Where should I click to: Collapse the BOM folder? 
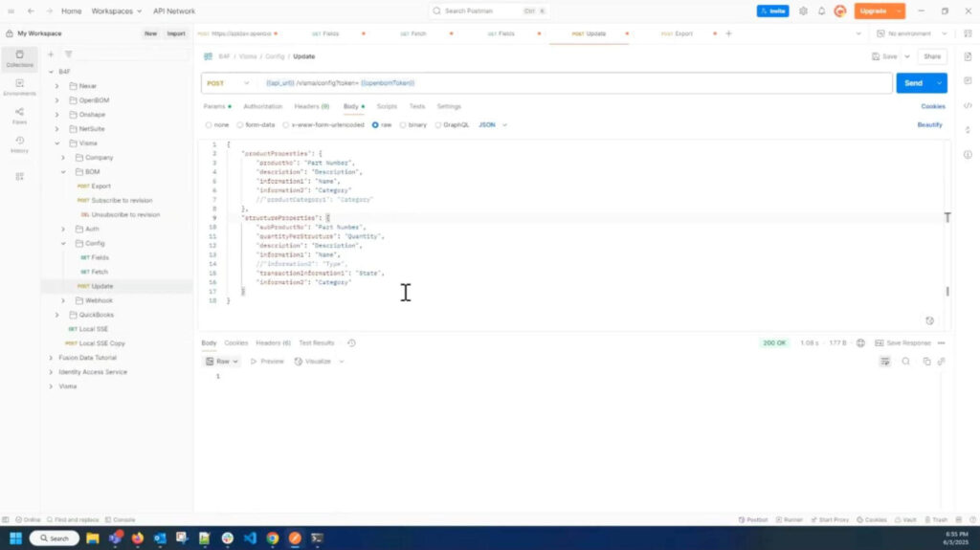click(x=63, y=172)
